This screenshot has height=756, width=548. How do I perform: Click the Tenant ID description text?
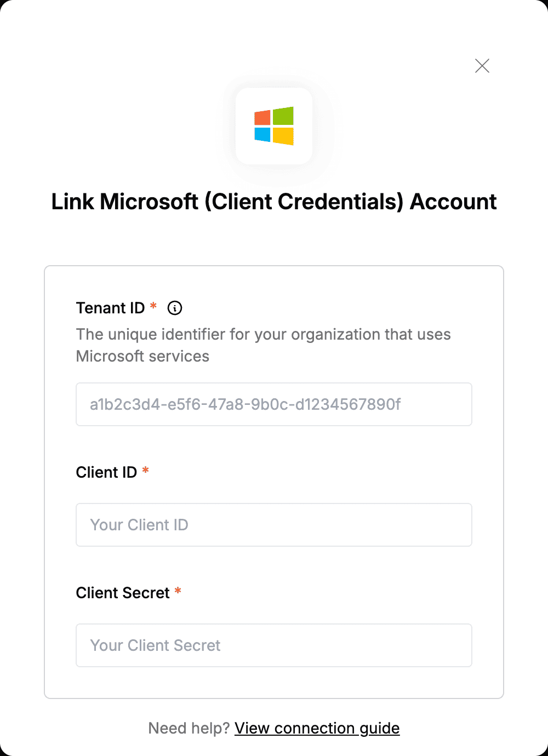point(263,345)
